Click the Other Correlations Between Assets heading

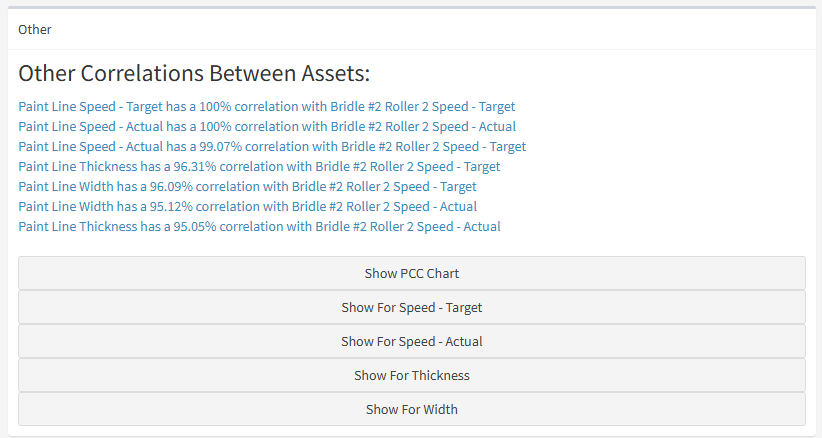pos(194,73)
